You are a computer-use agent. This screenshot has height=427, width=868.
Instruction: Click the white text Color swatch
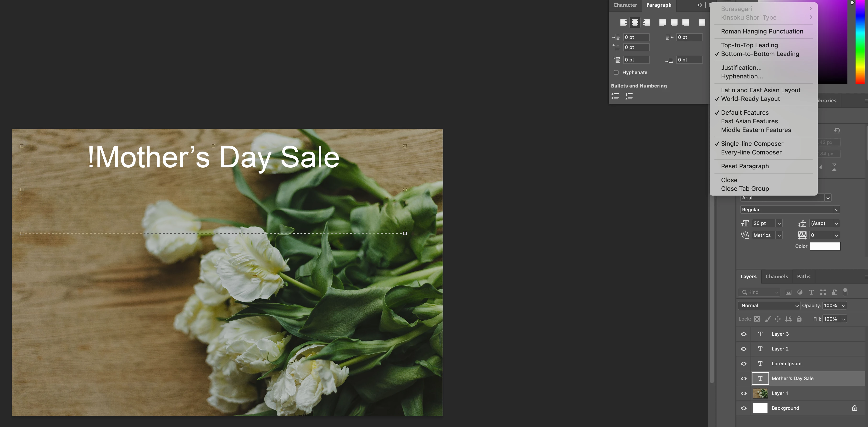[825, 246]
